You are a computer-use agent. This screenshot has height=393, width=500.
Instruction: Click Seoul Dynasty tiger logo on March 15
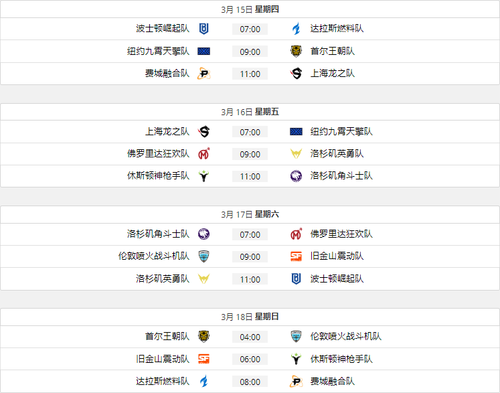click(x=296, y=51)
